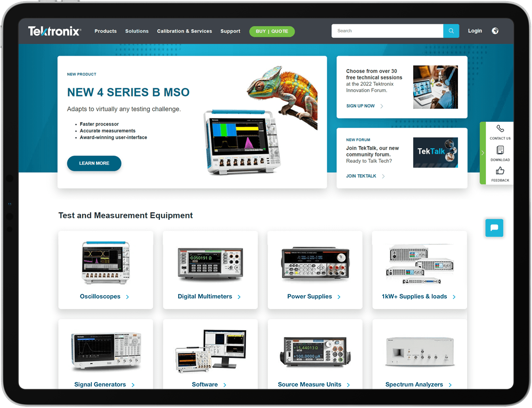Click the Spectrum Analyzers product image
The height and width of the screenshot is (408, 532).
(x=420, y=352)
